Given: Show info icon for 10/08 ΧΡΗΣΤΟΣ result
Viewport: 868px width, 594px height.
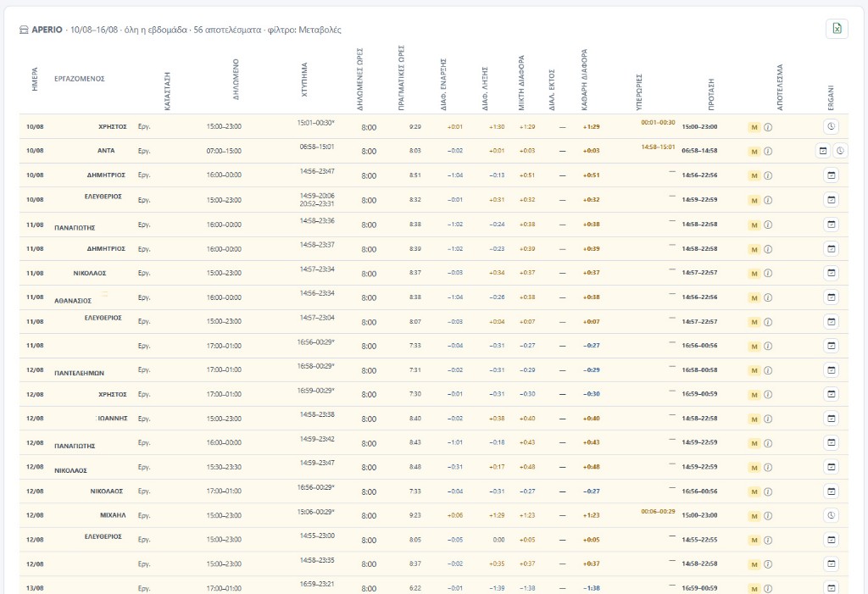Looking at the screenshot, I should (x=768, y=127).
